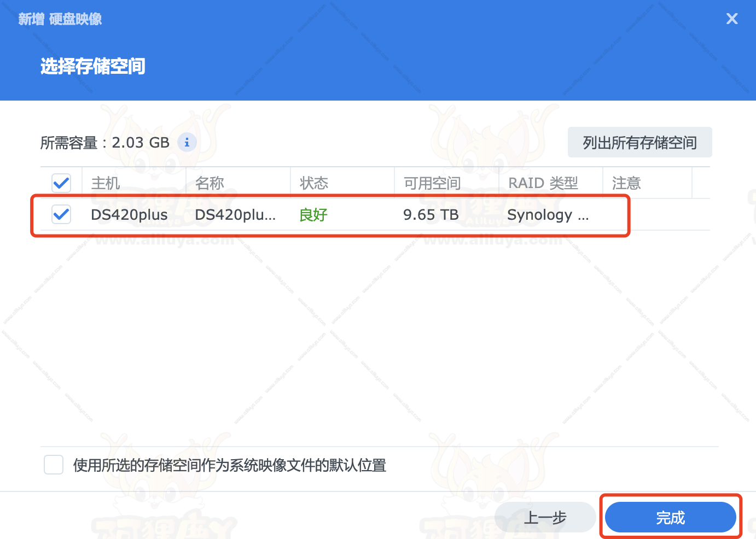The image size is (756, 539).
Task: Sort by the 主机 column header
Action: [x=134, y=183]
